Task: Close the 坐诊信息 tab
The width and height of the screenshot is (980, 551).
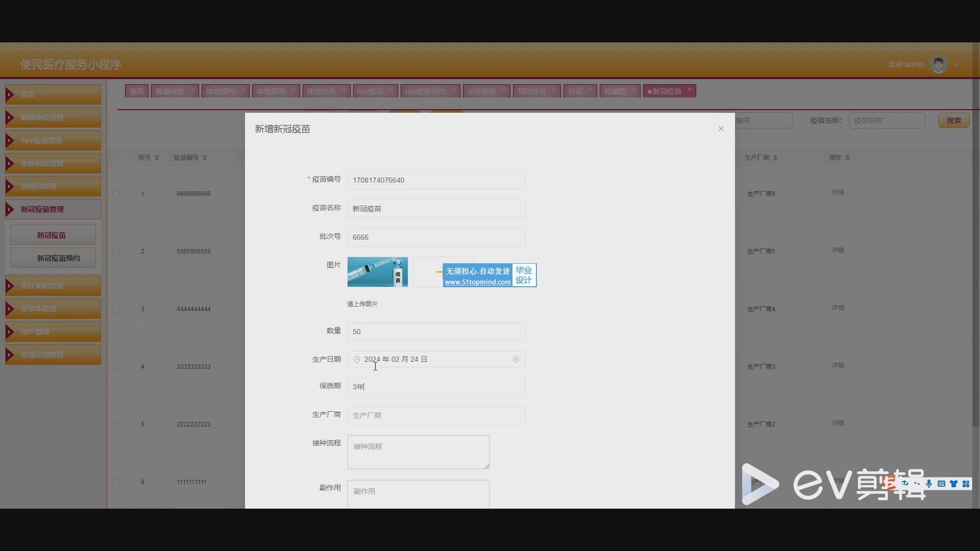Action: [504, 89]
